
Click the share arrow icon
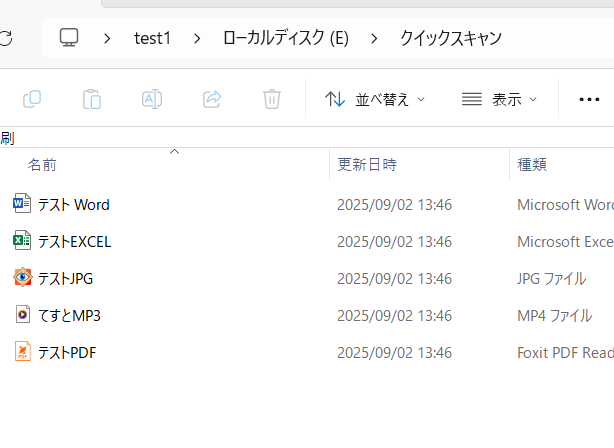click(212, 99)
